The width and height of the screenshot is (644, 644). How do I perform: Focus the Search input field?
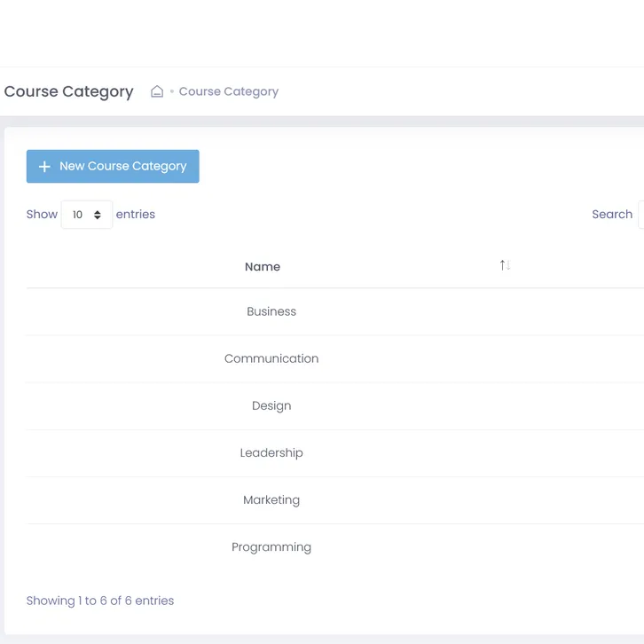[x=640, y=215]
